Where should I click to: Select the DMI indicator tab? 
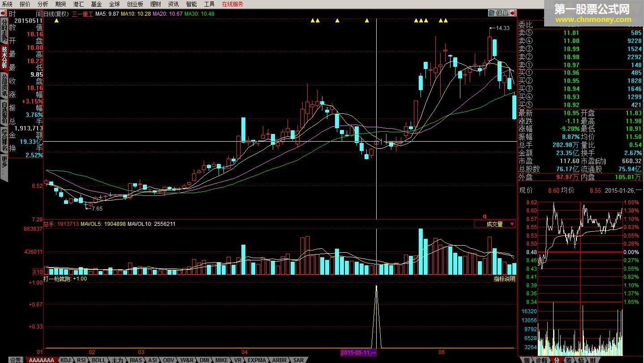[204, 360]
